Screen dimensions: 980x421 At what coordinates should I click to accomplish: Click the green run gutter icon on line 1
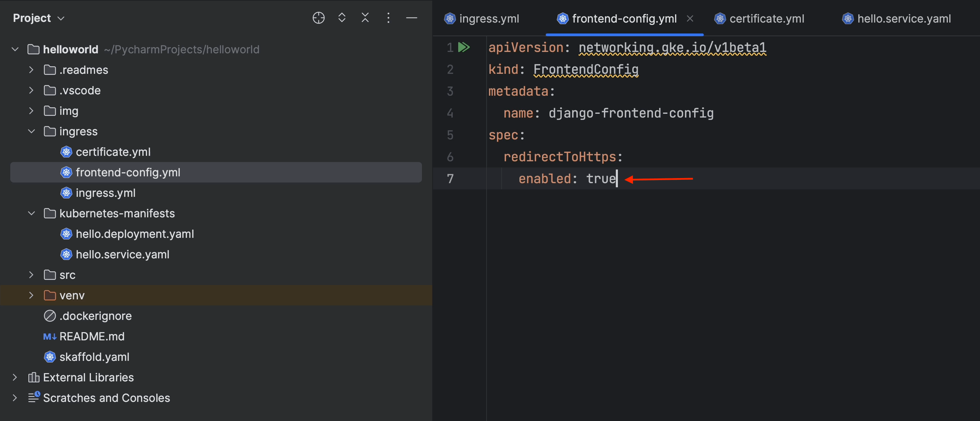pos(464,47)
